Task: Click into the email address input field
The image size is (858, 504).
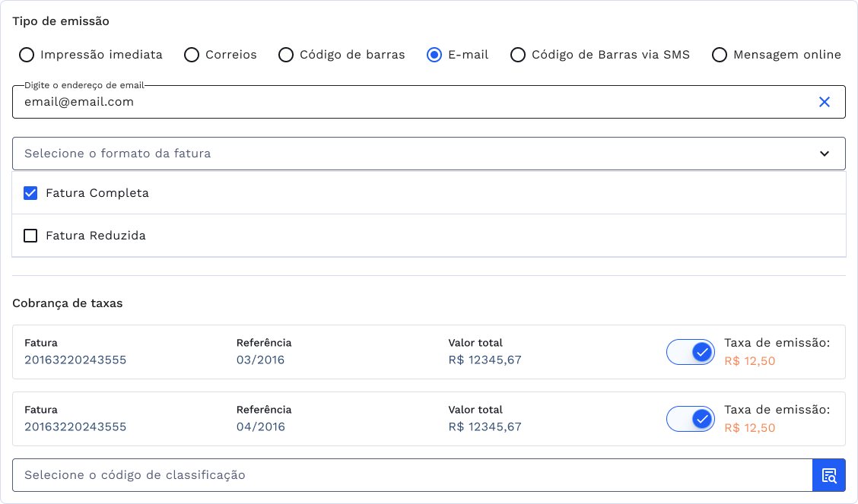Action: click(x=411, y=102)
